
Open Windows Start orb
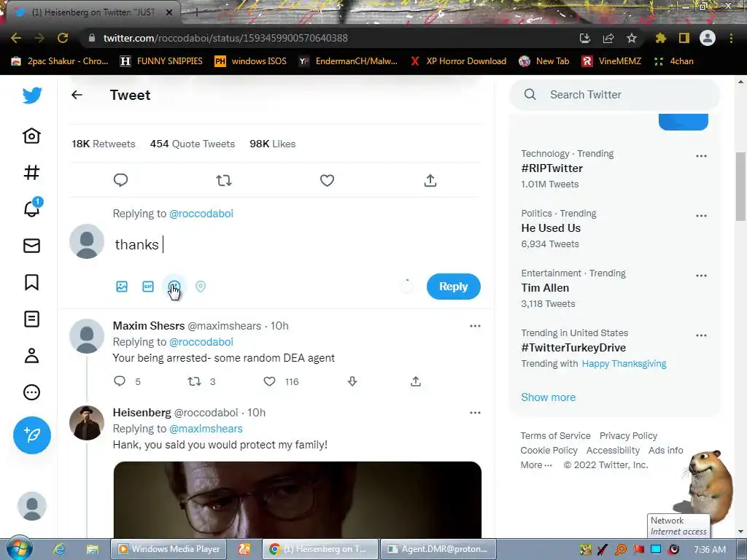click(x=19, y=548)
